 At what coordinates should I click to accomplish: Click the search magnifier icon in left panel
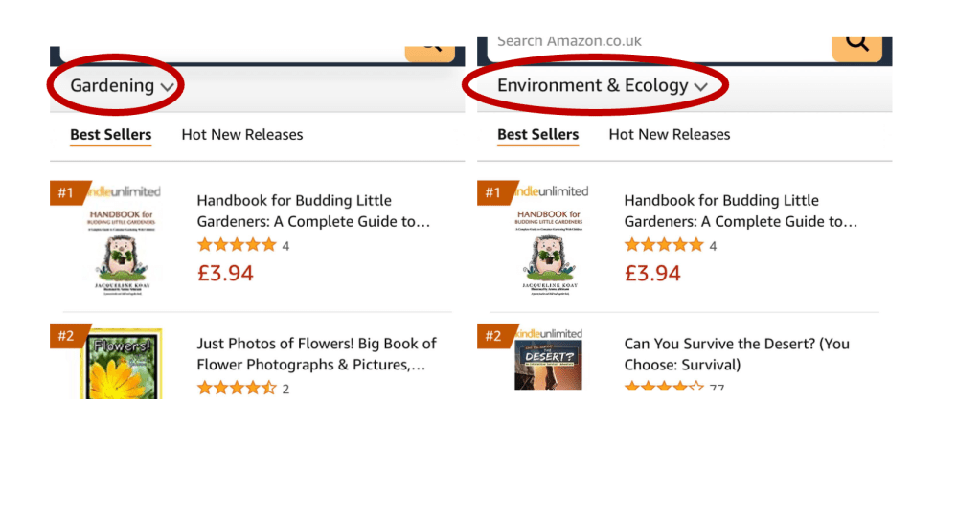(429, 46)
